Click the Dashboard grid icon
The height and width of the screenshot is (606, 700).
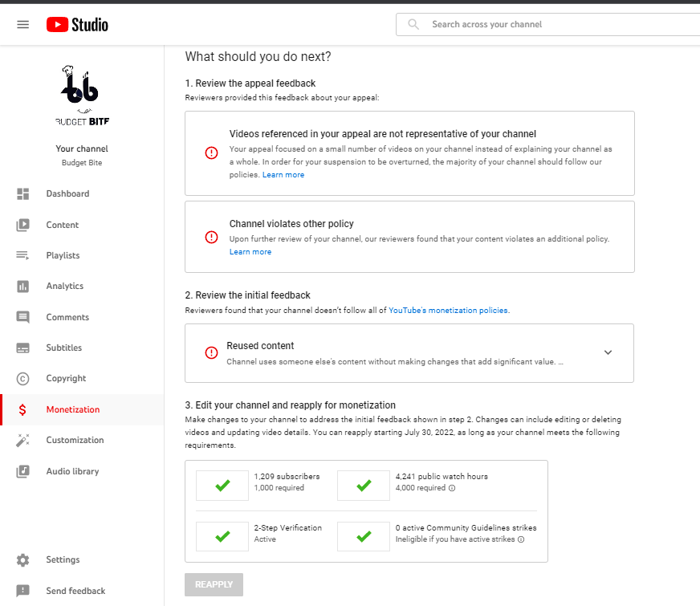pos(22,193)
